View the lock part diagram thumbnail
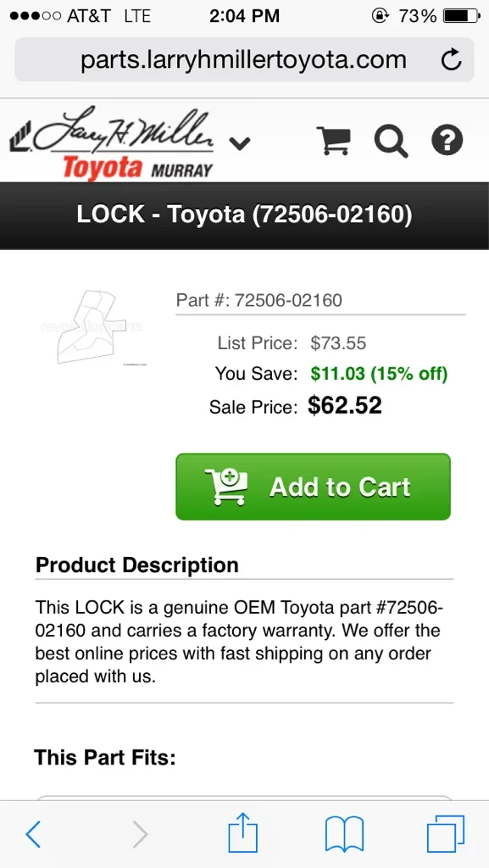Viewport: 489px width, 868px height. tap(92, 326)
